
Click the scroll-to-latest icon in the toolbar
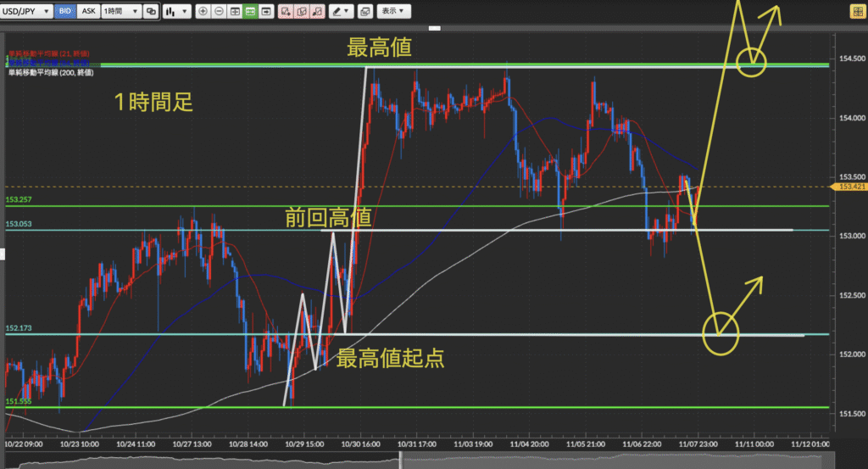point(267,12)
